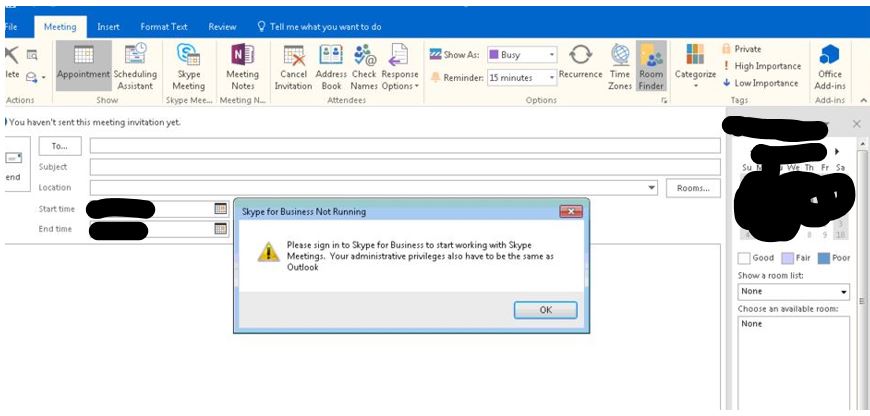Select None in available room list

click(x=752, y=324)
